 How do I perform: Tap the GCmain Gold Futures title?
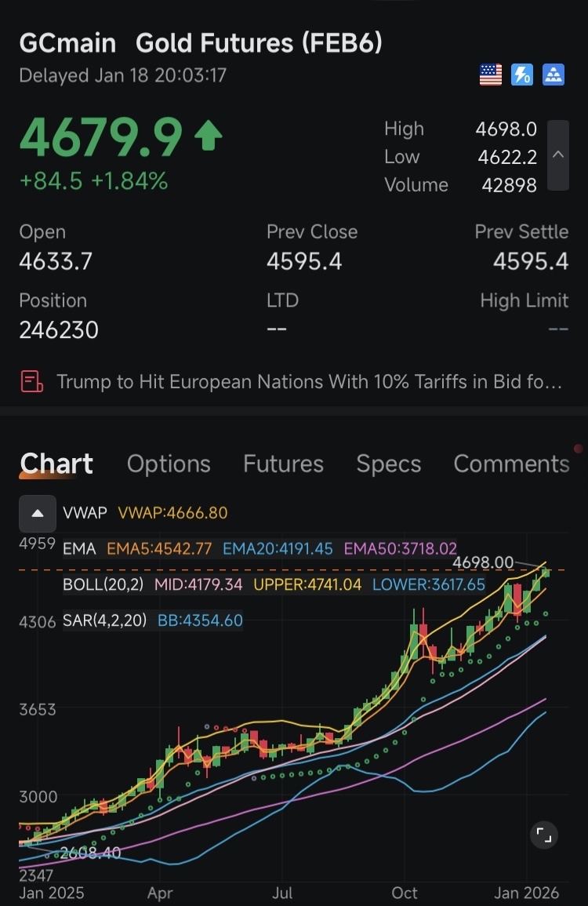coord(201,42)
